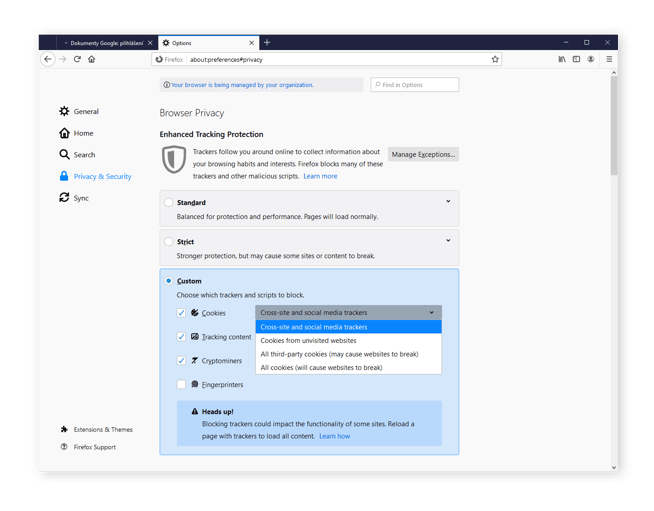Image resolution: width=654 pixels, height=511 pixels.
Task: Click the Privacy & Security lock icon
Action: click(64, 176)
